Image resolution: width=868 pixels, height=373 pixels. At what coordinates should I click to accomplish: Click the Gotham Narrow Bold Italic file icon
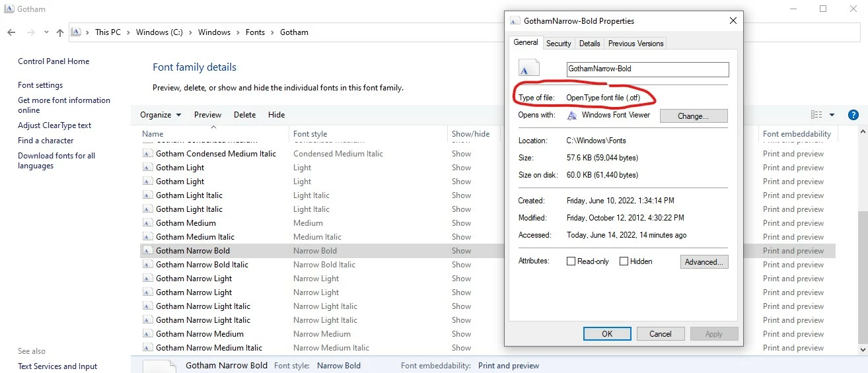pyautogui.click(x=148, y=265)
